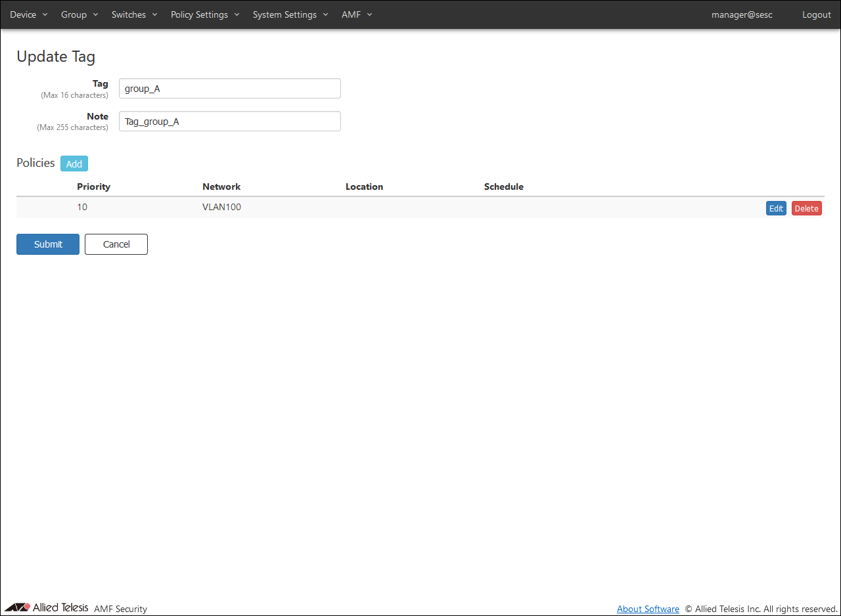Focus the Tag input field
This screenshot has width=841, height=616.
click(x=229, y=89)
